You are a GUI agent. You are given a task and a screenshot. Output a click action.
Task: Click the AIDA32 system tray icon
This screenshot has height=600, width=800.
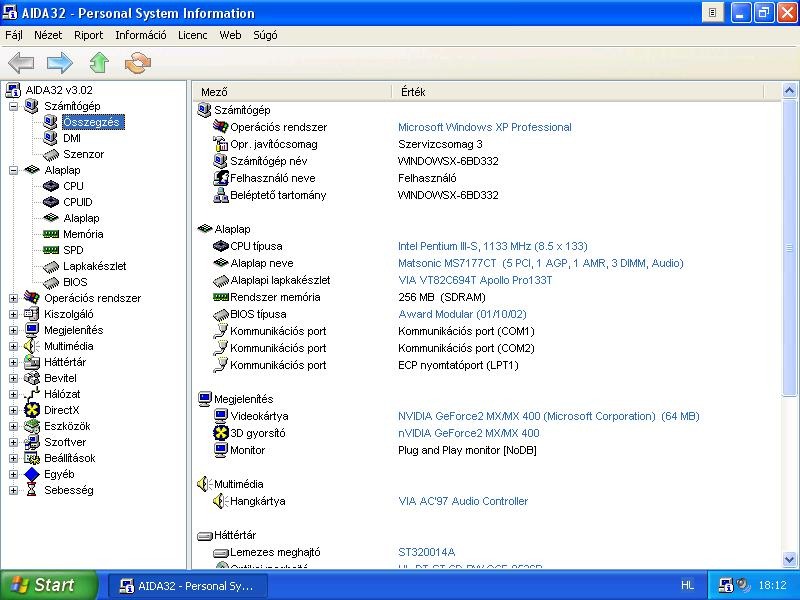tap(725, 585)
